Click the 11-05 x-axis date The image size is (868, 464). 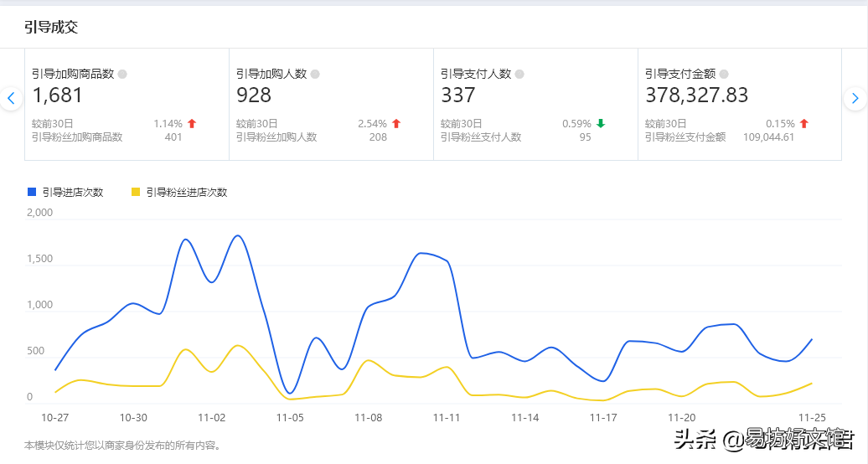290,418
